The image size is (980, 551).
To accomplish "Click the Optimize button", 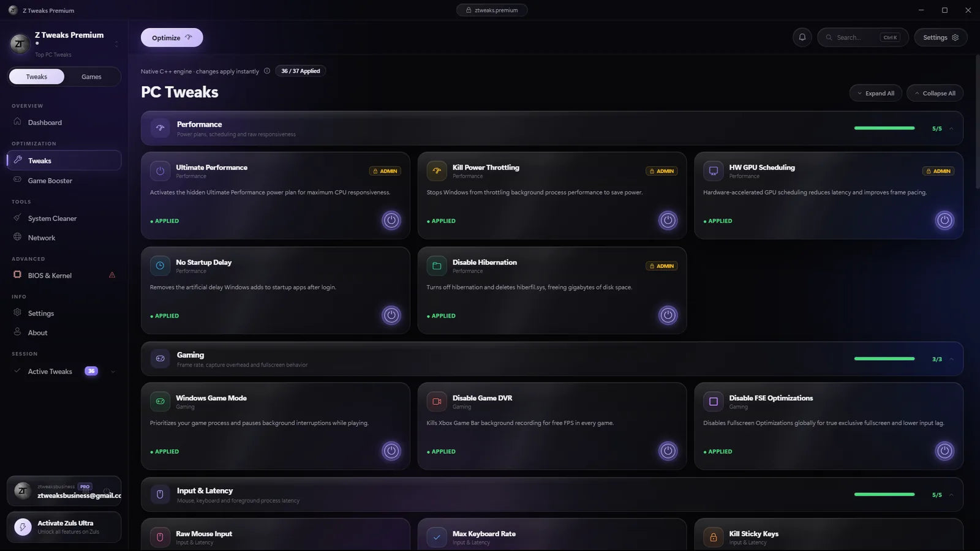I will [x=171, y=37].
